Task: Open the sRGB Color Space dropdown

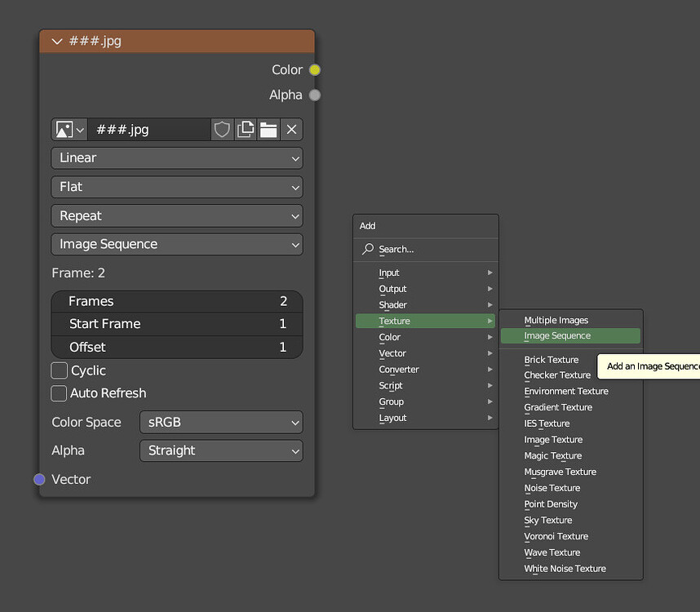Action: 221,423
